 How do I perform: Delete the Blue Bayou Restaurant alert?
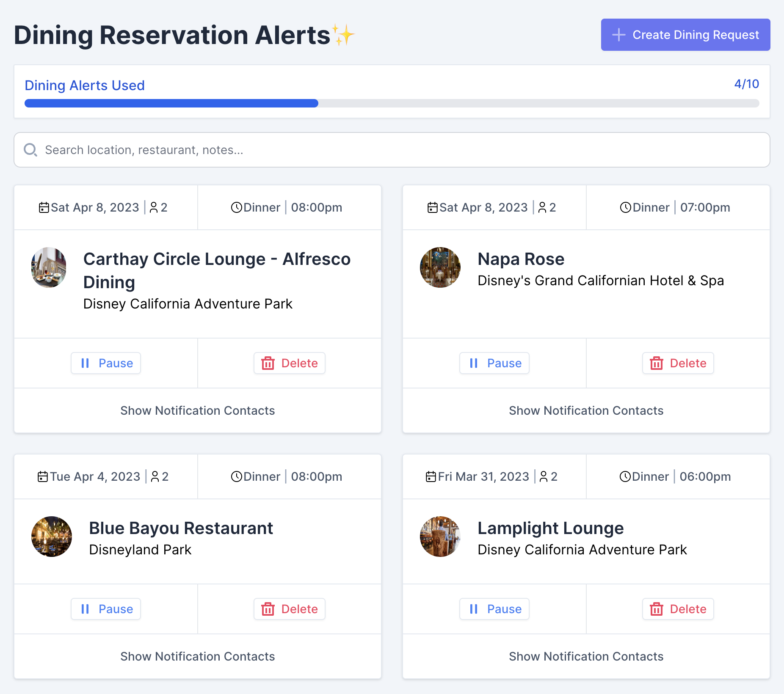(x=290, y=609)
